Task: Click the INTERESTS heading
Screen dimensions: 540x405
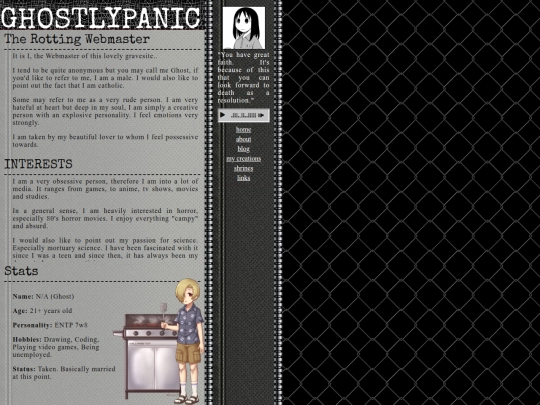Action: [38, 164]
